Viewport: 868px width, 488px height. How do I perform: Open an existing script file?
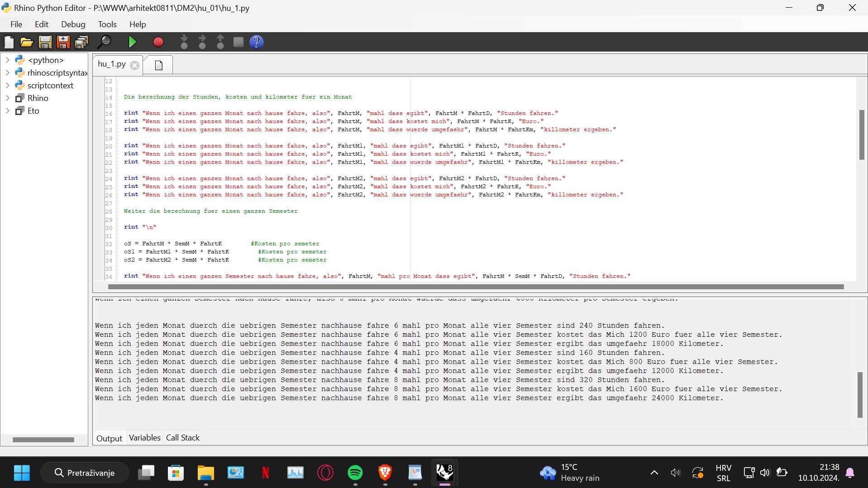click(x=26, y=42)
